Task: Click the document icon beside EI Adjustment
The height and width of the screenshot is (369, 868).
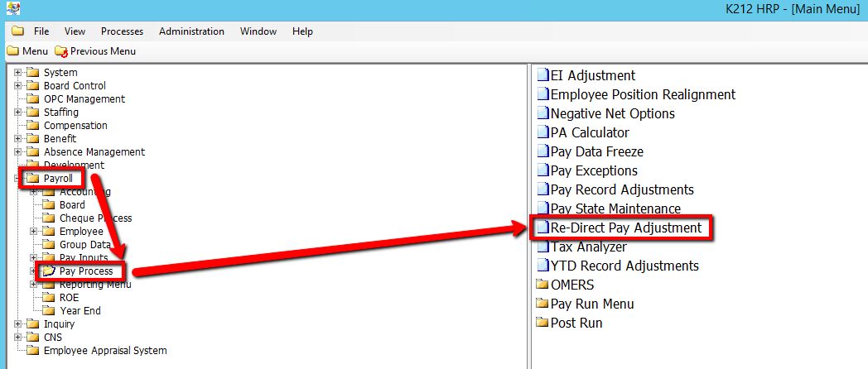Action: coord(543,75)
